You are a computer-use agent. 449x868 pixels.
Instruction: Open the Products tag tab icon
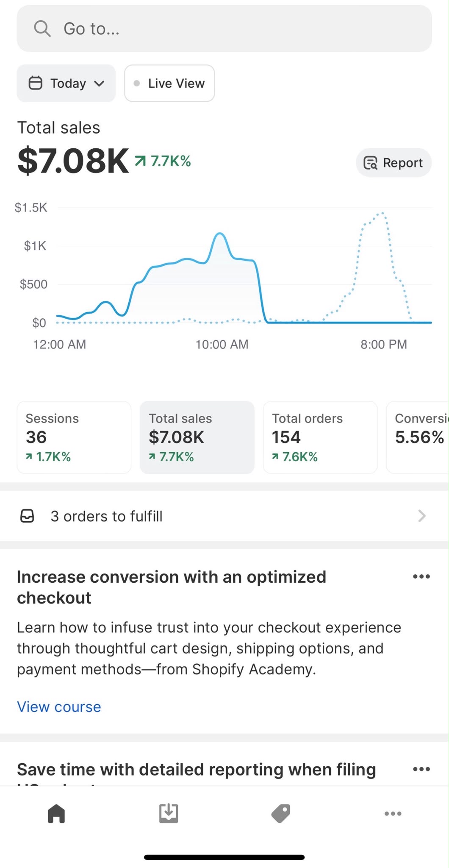click(280, 813)
